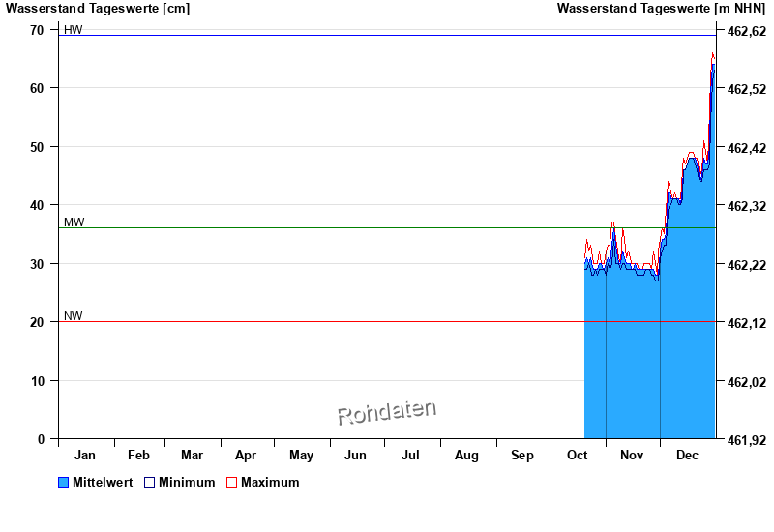Select the Jan month label on the x-axis
This screenshot has height=532, width=774.
click(85, 456)
